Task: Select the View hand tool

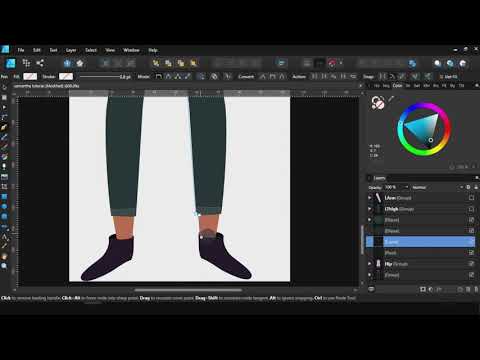Action: (x=4, y=256)
